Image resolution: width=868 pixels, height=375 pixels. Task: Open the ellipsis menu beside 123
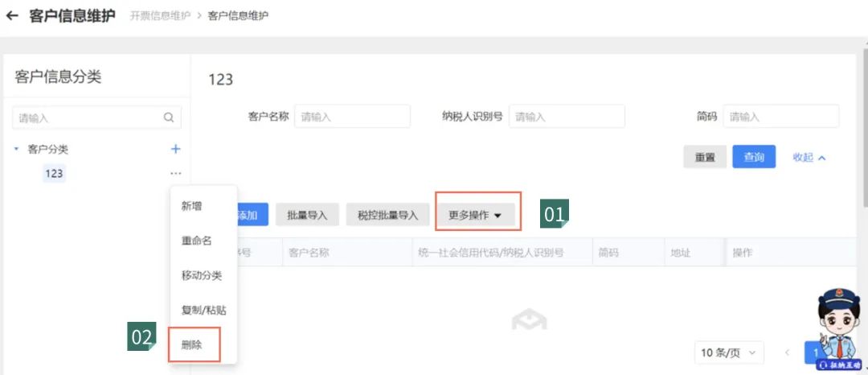(x=176, y=174)
